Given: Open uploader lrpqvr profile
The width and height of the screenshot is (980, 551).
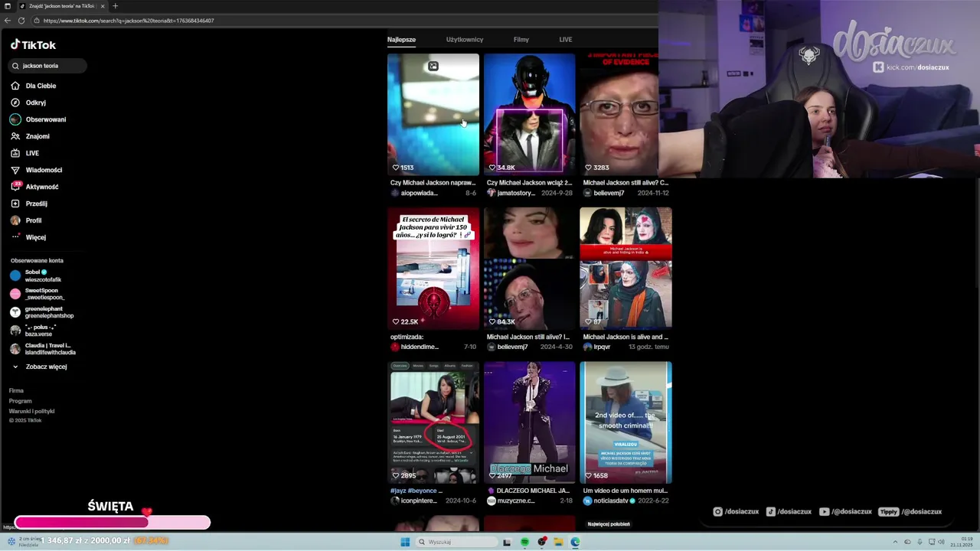Looking at the screenshot, I should click(596, 347).
